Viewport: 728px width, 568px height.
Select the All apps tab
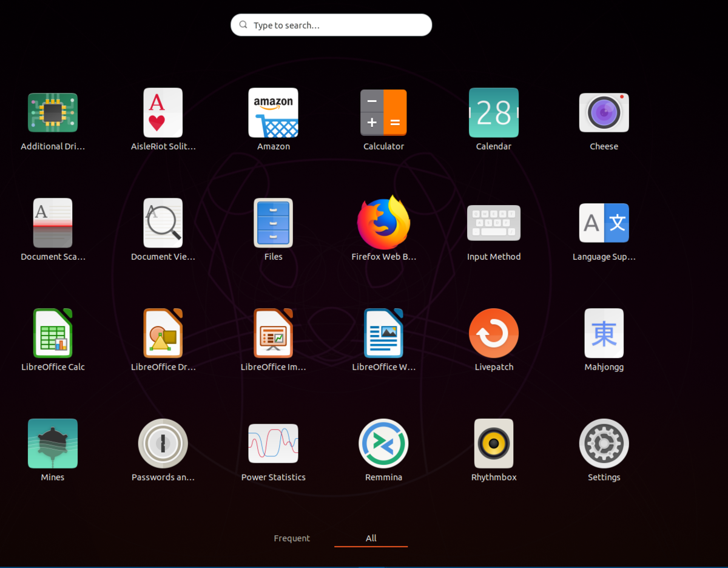(371, 538)
